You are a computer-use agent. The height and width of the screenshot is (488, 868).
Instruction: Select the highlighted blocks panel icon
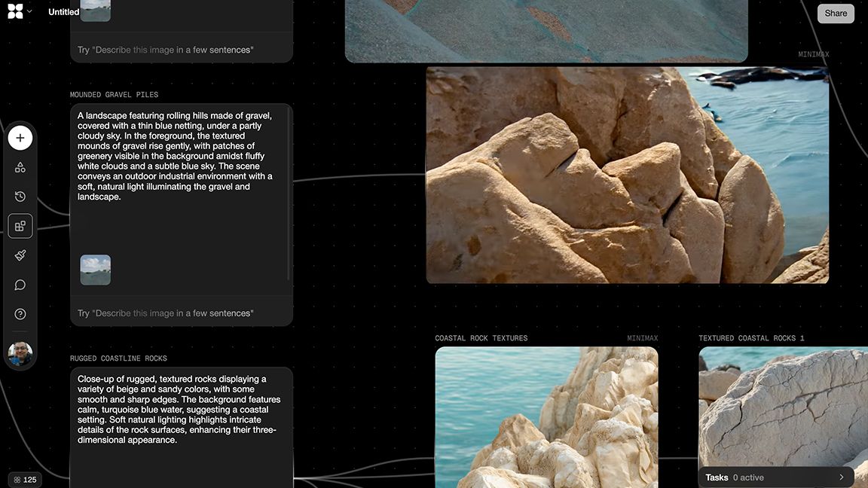coord(20,225)
